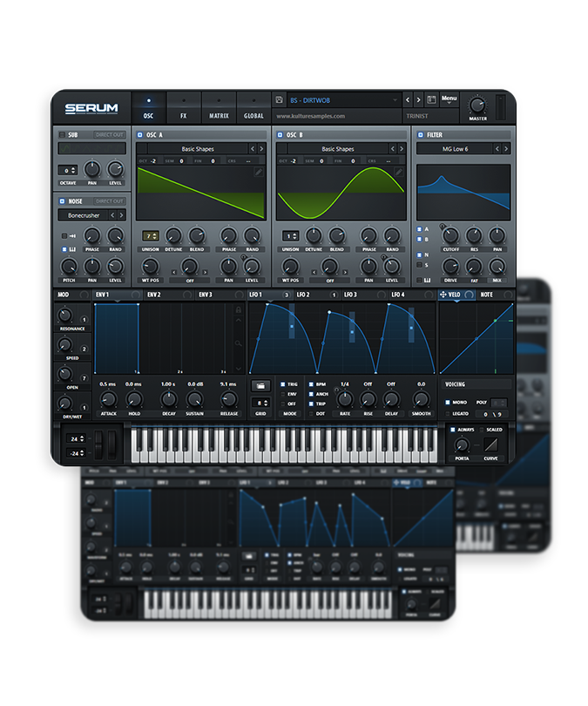Switch to the FX tab
Viewport: 588px width, 706px height.
[x=183, y=109]
